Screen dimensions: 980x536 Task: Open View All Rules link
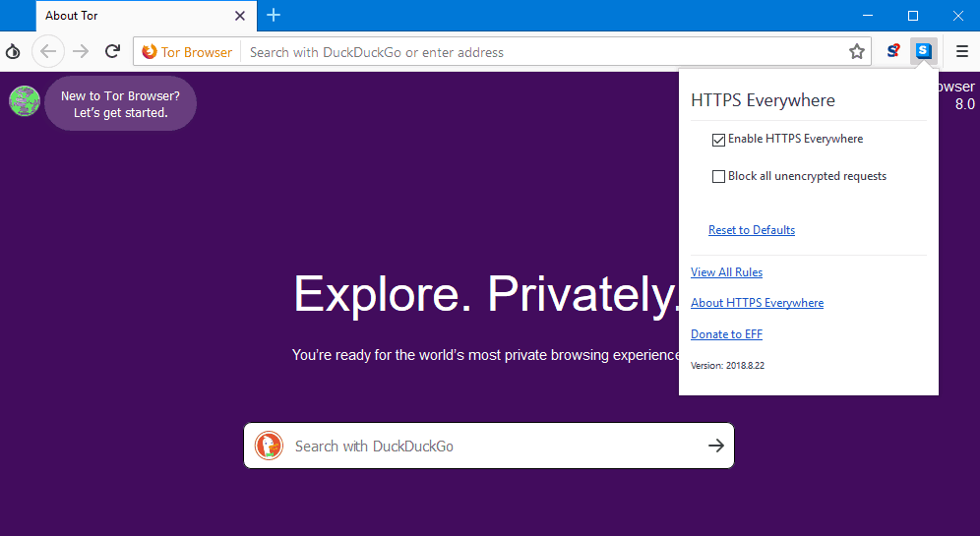pos(726,272)
